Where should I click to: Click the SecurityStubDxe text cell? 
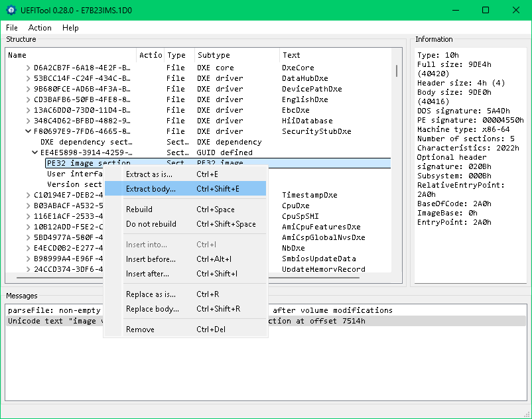click(x=316, y=131)
